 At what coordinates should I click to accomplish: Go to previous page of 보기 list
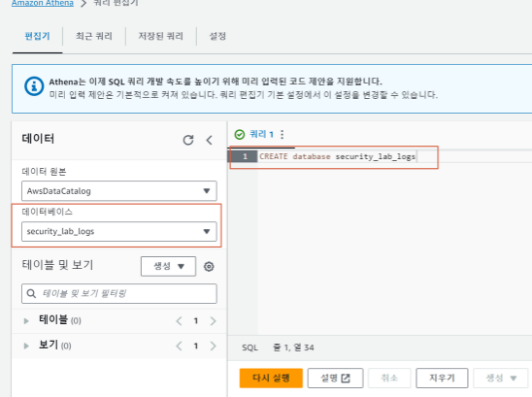(180, 347)
